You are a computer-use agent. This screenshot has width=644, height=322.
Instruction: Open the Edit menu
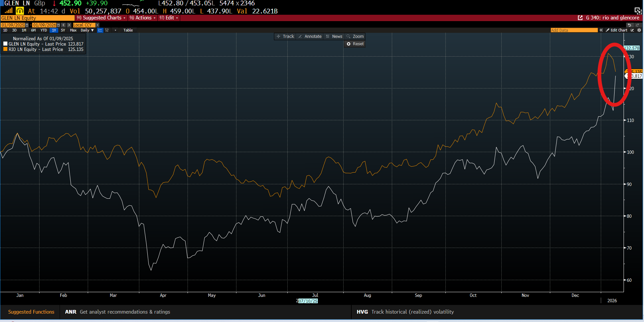tap(169, 18)
